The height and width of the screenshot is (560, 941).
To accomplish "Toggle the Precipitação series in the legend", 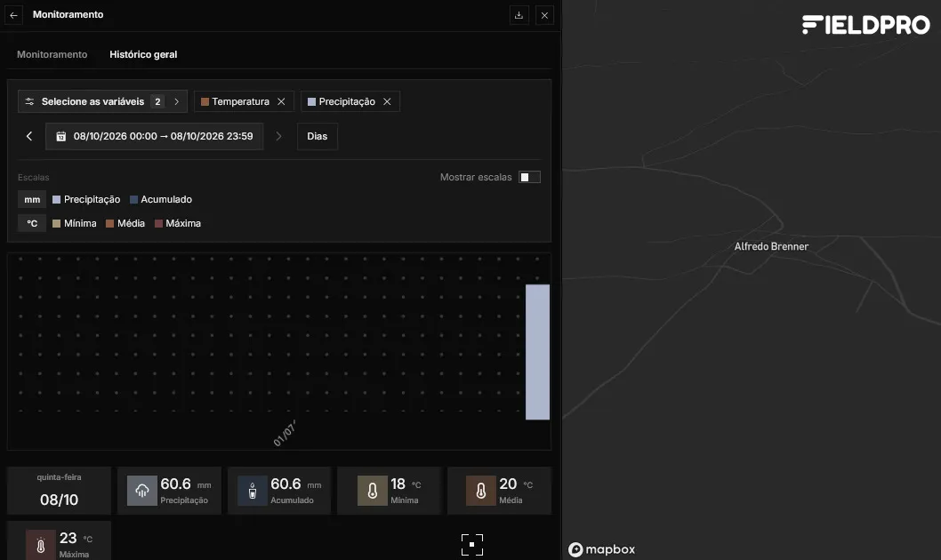I will click(x=86, y=200).
